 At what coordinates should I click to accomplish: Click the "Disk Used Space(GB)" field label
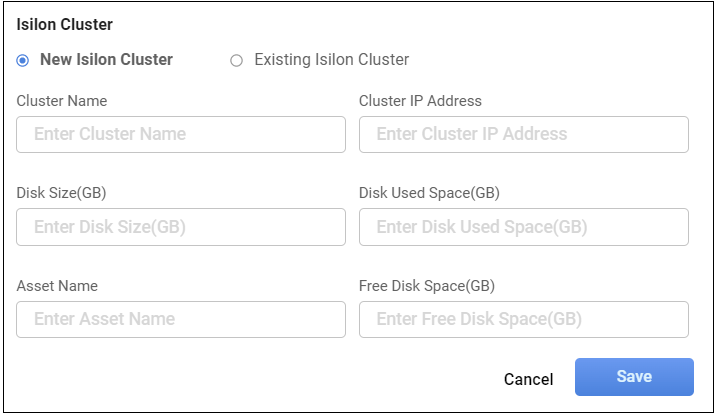pyautogui.click(x=429, y=193)
